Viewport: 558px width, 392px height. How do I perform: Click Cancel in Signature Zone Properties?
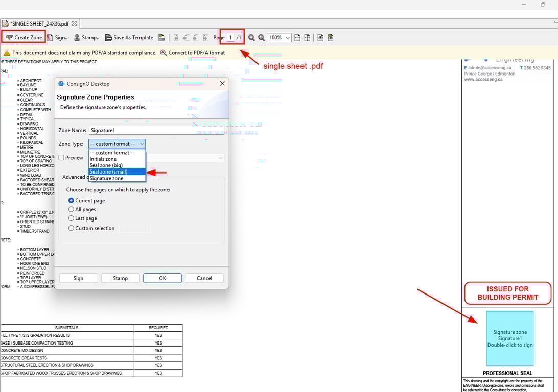(204, 278)
